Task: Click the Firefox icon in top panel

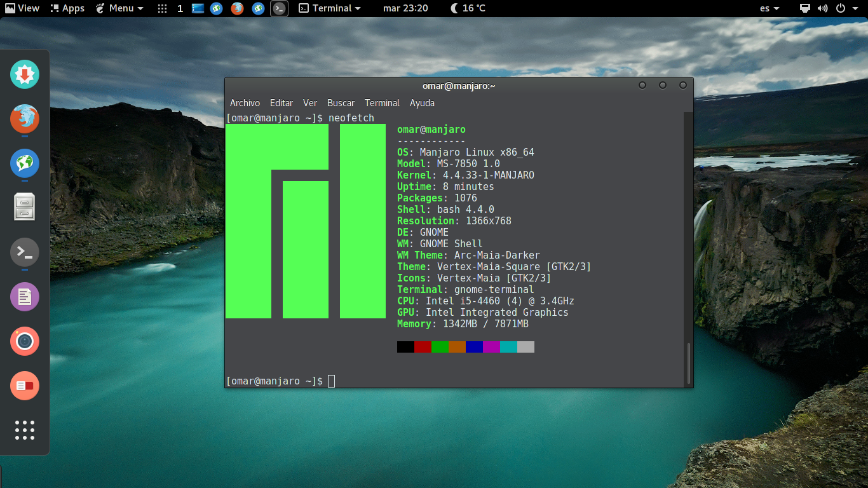Action: point(237,8)
